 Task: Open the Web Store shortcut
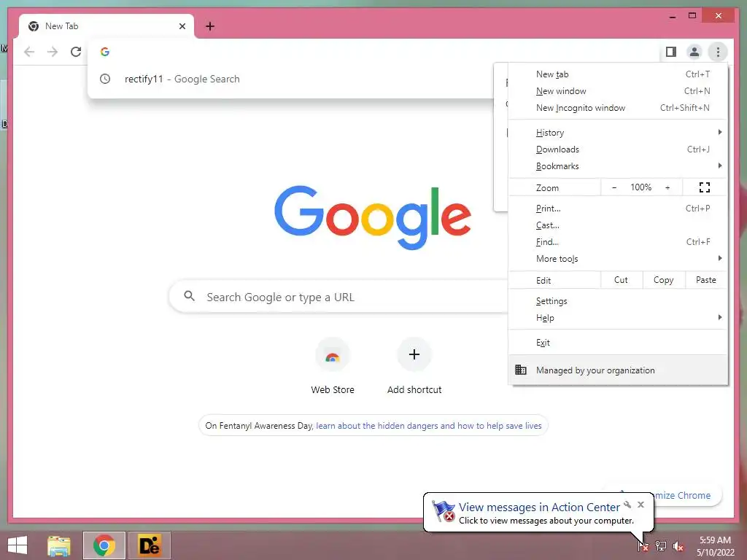[x=333, y=366]
